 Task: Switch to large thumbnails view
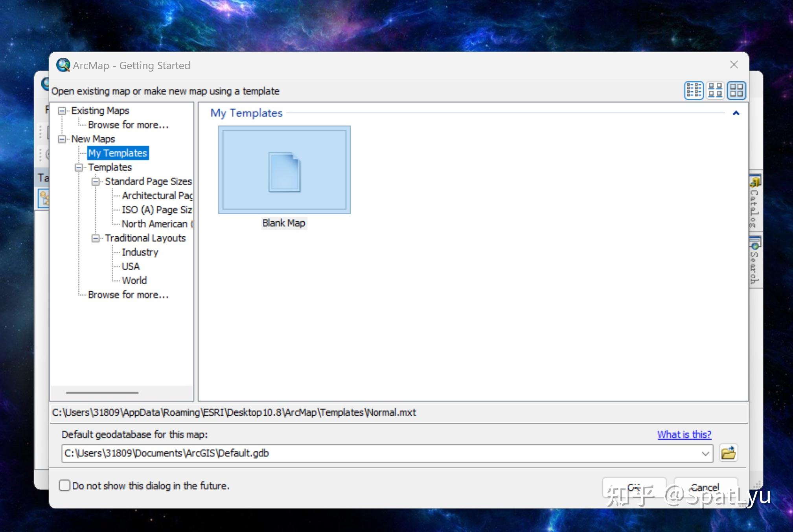(736, 90)
